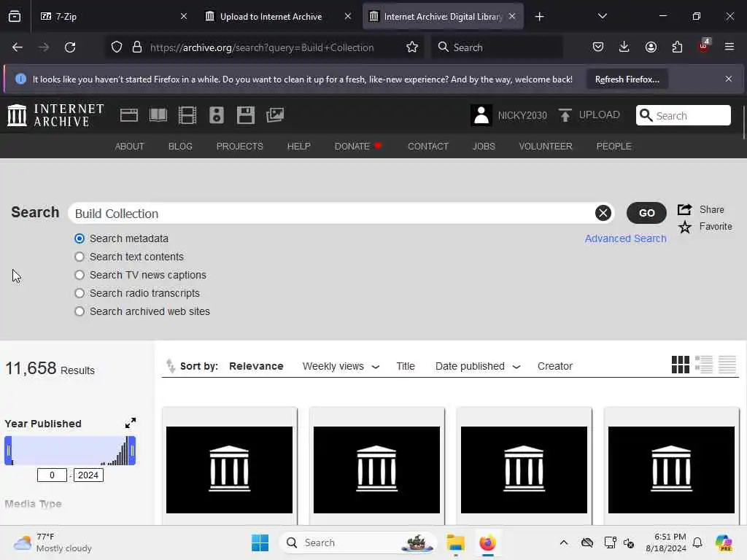747x560 pixels.
Task: Sort results by Relevance
Action: [x=256, y=366]
